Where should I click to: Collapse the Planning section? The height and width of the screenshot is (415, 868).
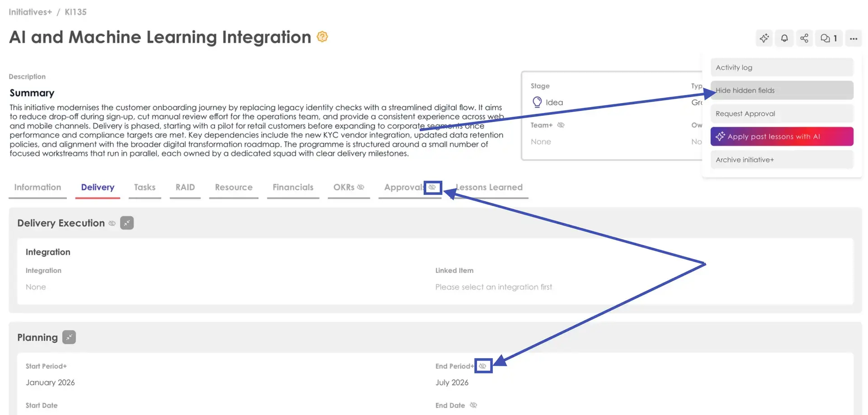point(69,337)
